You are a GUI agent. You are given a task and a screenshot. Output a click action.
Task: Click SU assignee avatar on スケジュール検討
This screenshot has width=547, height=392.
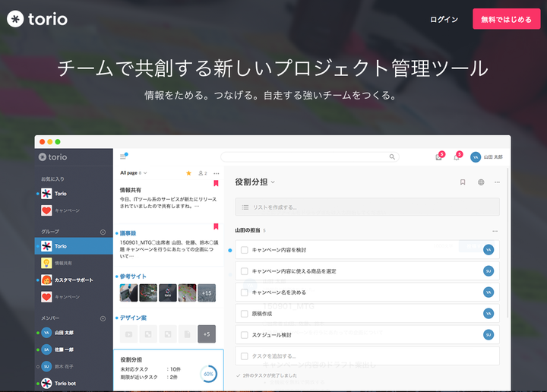coord(489,335)
